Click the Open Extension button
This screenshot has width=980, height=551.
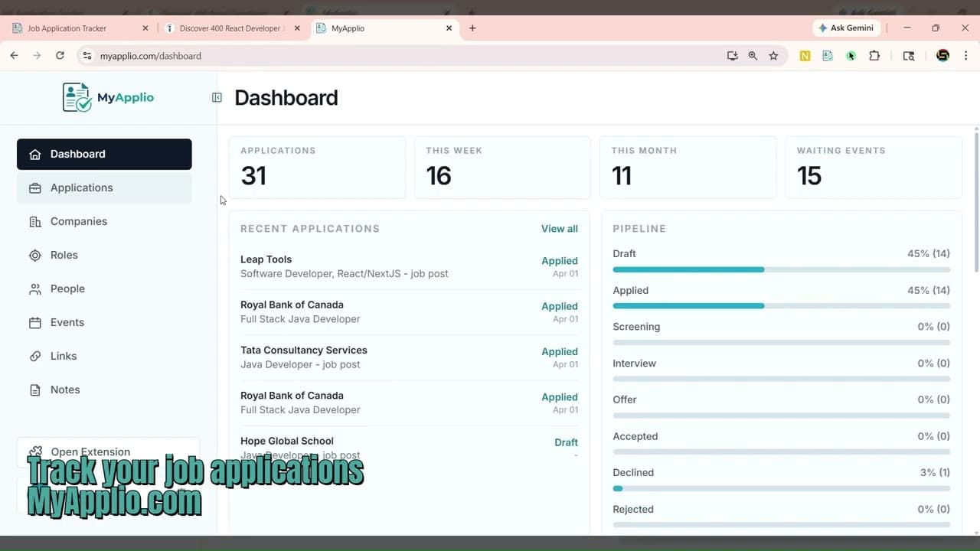tap(108, 452)
